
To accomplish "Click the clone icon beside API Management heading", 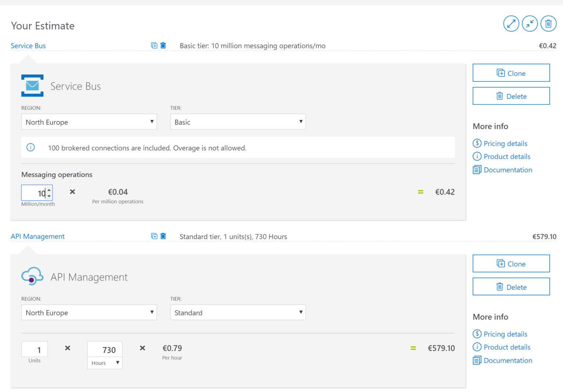I will pos(154,236).
